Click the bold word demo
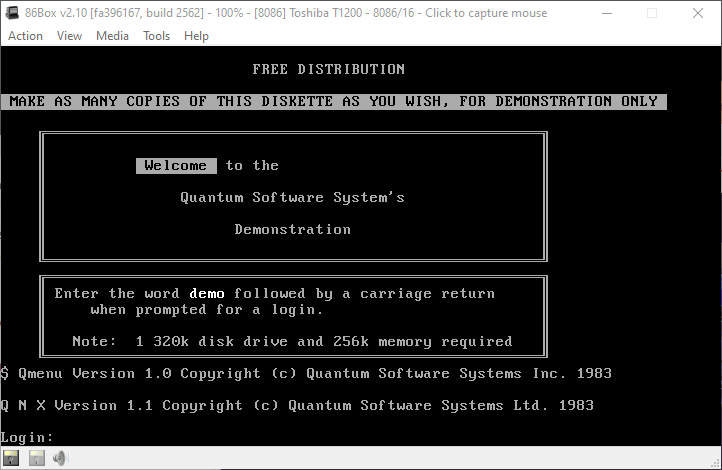The height and width of the screenshot is (470, 722). pos(207,294)
